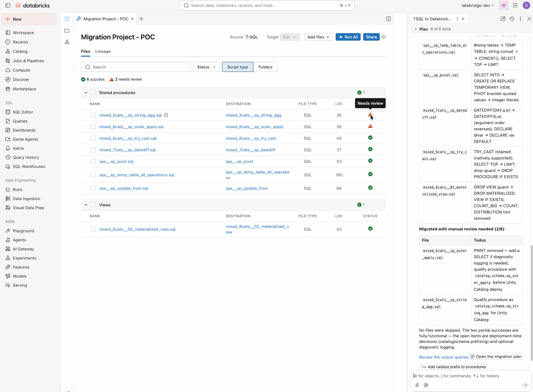Open the migration plan button
Viewport: 533px width, 392px height.
(496, 356)
